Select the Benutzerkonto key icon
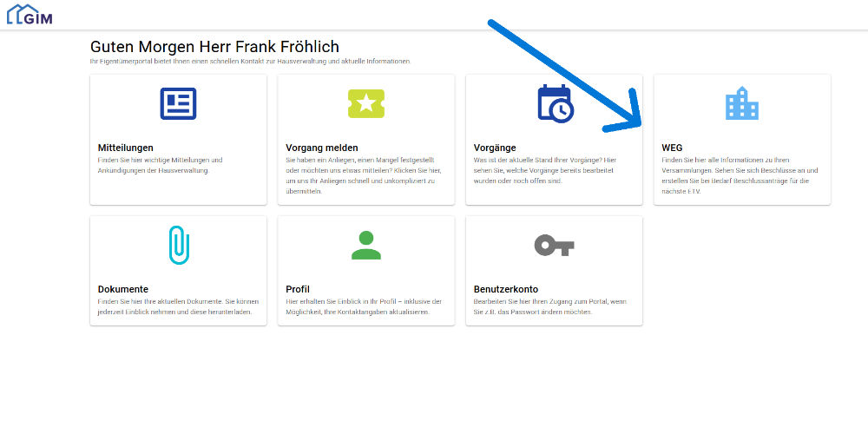This screenshot has width=868, height=434. point(554,245)
